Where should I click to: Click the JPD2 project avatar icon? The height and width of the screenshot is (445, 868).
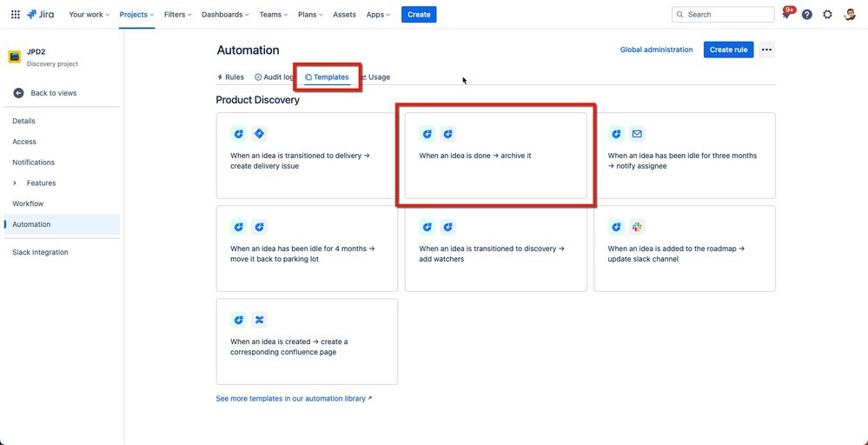pos(15,57)
